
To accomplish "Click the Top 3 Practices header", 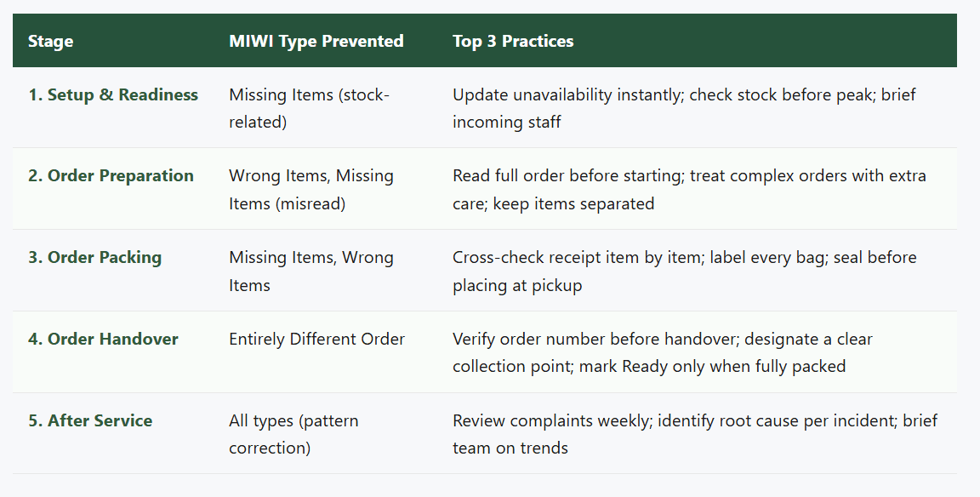I will (513, 41).
